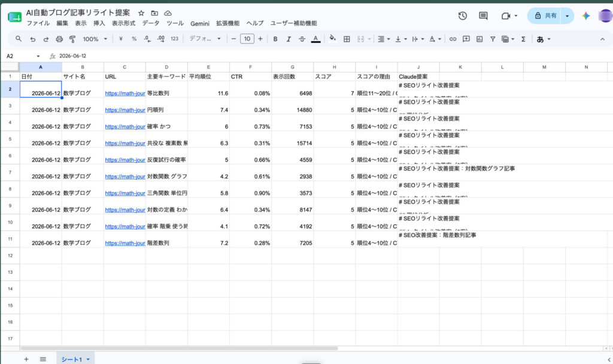Insert link icon in toolbar
The width and height of the screenshot is (613, 364).
[x=453, y=39]
